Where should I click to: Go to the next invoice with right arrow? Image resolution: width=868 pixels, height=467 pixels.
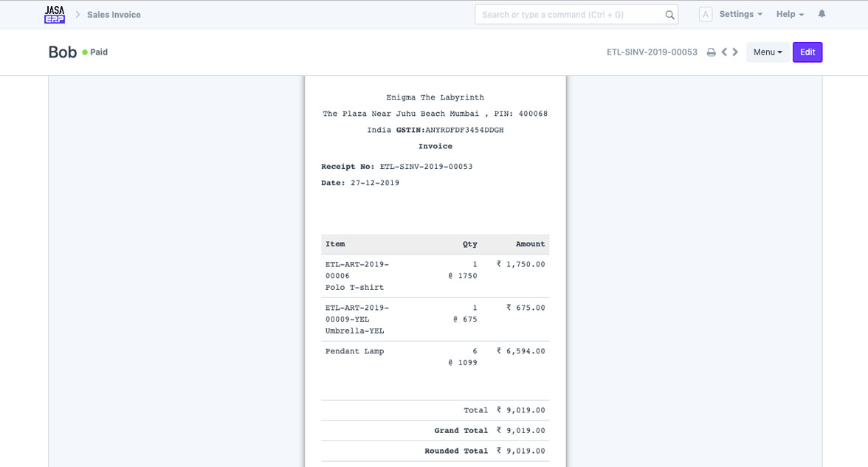tap(735, 52)
